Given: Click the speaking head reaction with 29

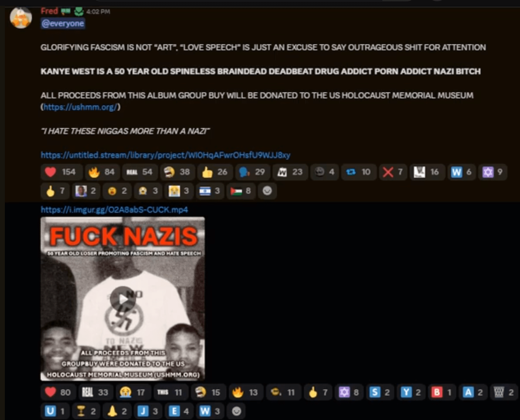Looking at the screenshot, I should point(252,172).
